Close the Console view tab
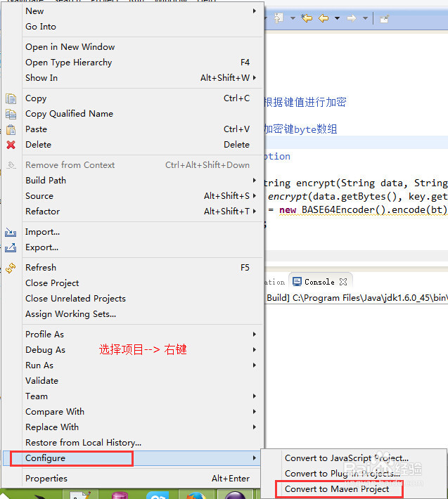 tap(343, 282)
